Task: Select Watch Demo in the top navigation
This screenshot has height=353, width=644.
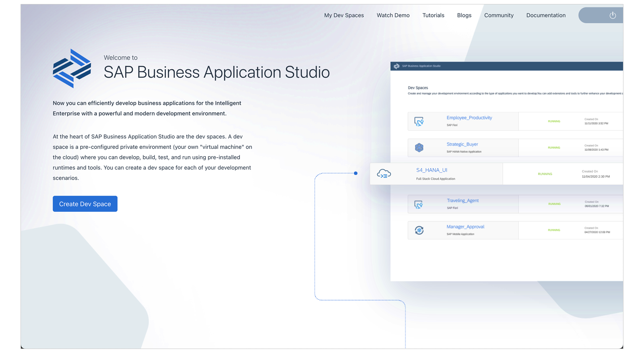Action: (393, 15)
